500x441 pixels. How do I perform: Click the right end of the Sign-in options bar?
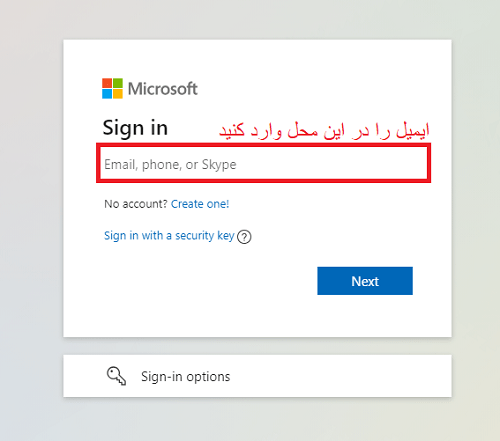click(433, 376)
